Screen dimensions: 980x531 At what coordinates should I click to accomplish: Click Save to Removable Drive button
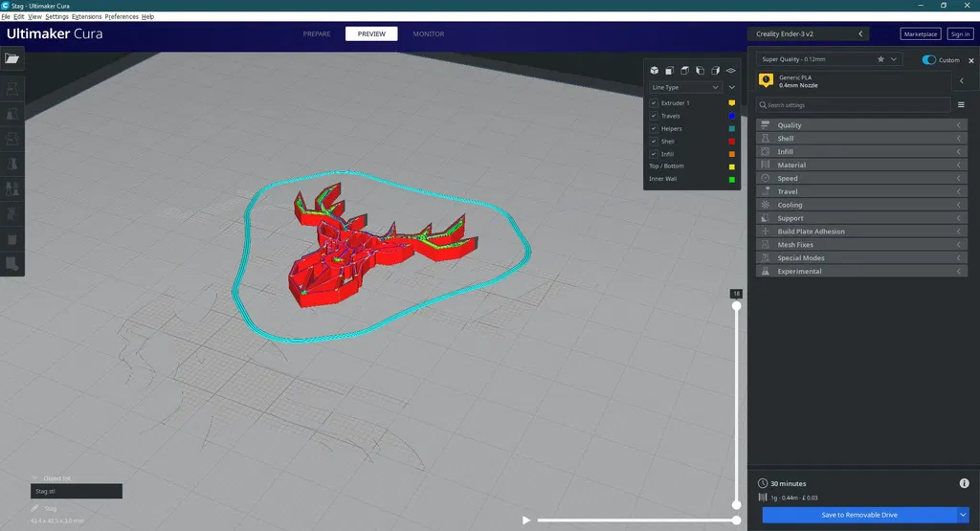(x=859, y=515)
